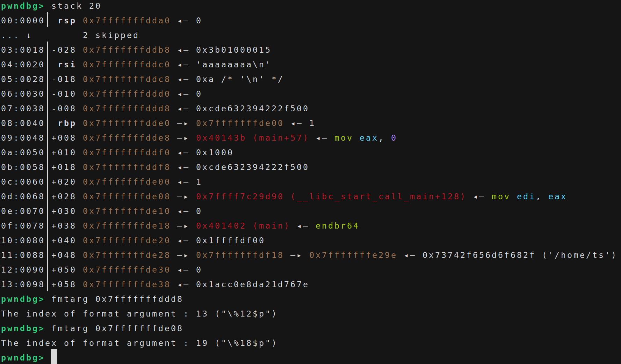
Task: Click the "\%12$p" format argument result
Action: coord(246,314)
